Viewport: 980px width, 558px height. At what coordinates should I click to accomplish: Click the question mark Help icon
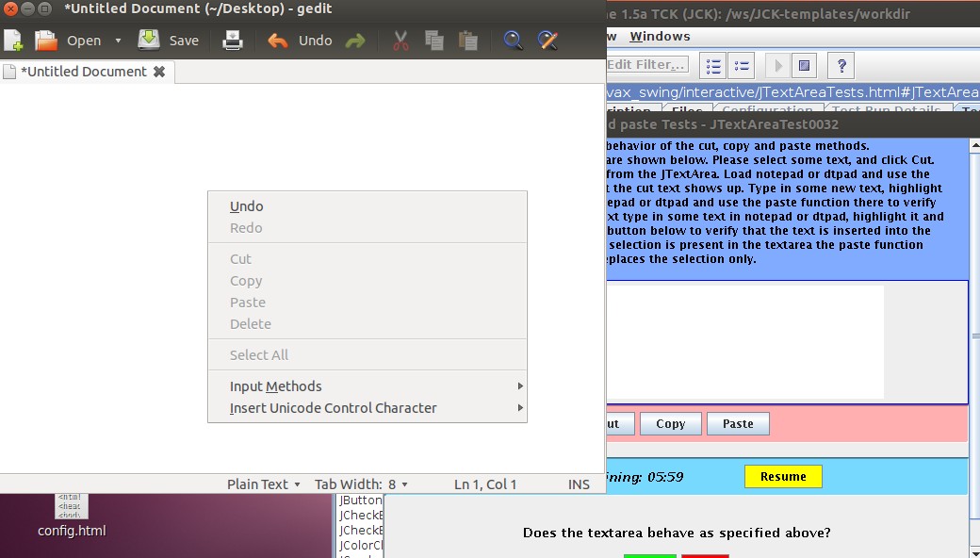click(x=841, y=66)
